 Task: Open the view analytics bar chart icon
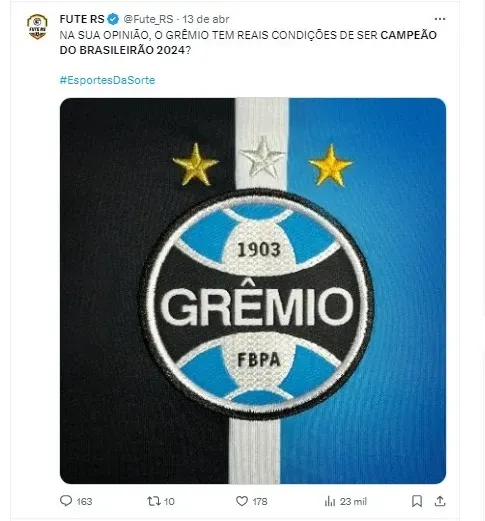[330, 501]
